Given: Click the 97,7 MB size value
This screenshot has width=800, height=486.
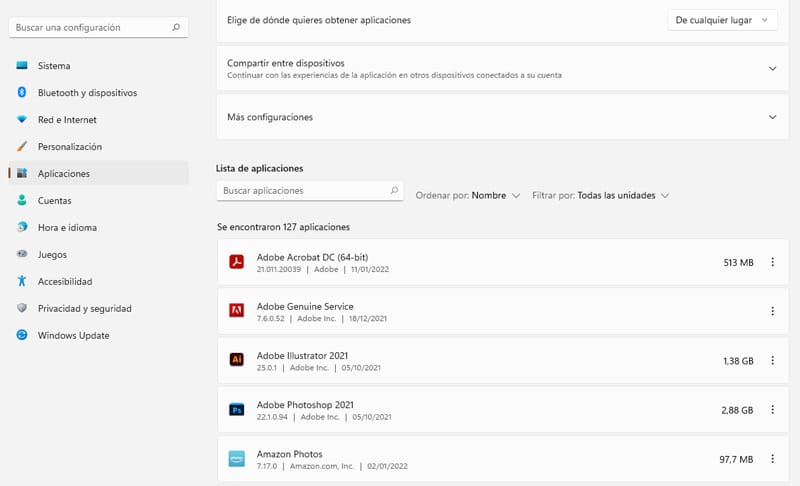Looking at the screenshot, I should 736,459.
